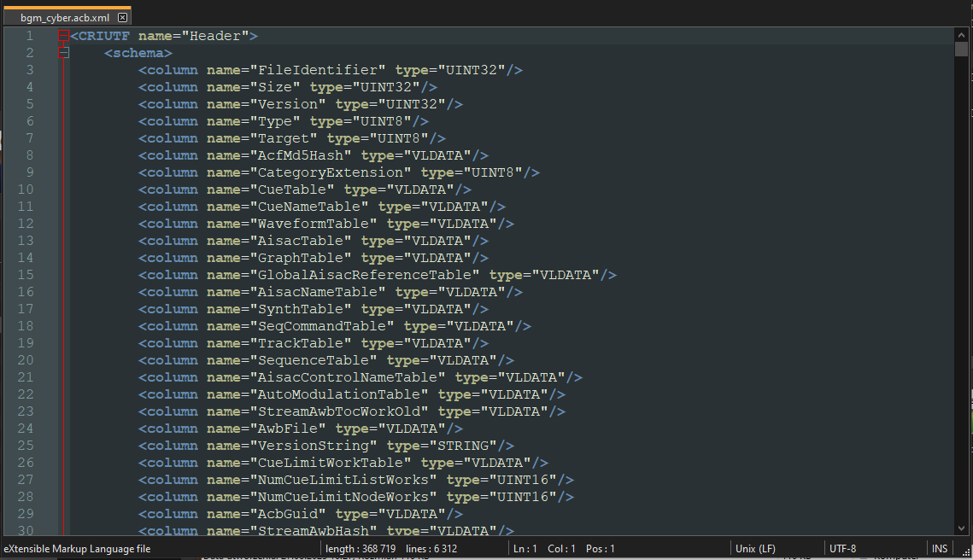Click the "Target" column name

click(283, 138)
